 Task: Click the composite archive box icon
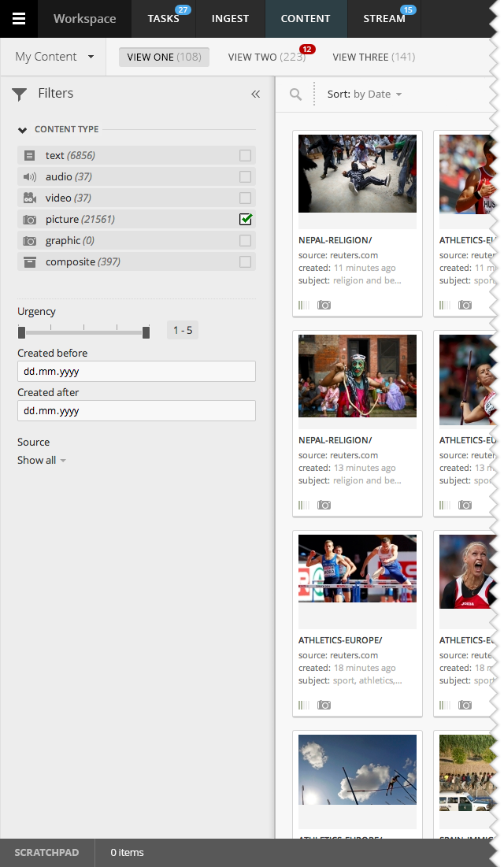pyautogui.click(x=30, y=262)
